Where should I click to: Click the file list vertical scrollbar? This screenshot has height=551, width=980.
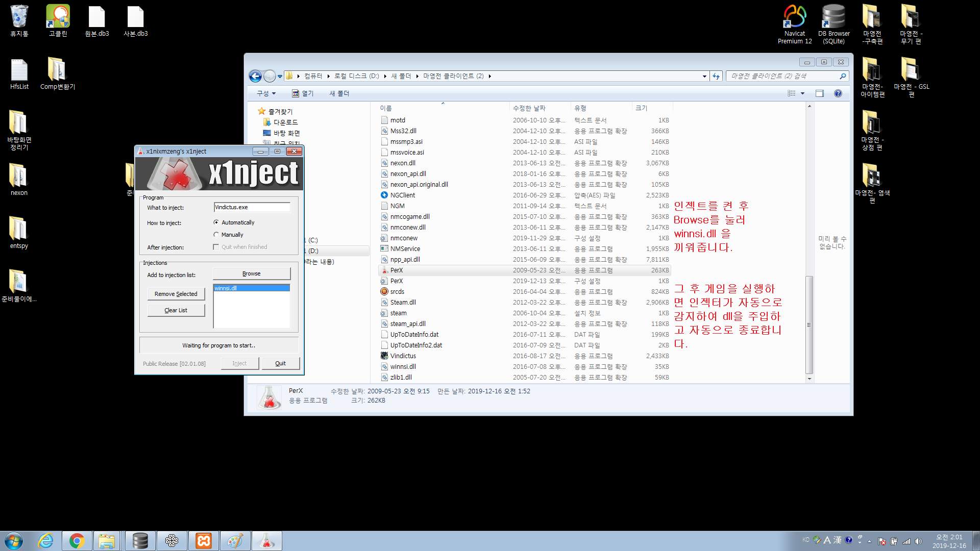tap(809, 324)
